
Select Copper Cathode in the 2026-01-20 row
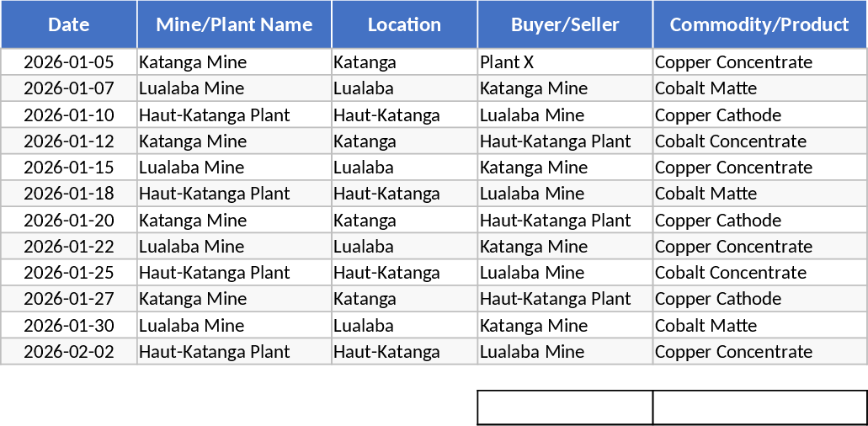click(759, 221)
